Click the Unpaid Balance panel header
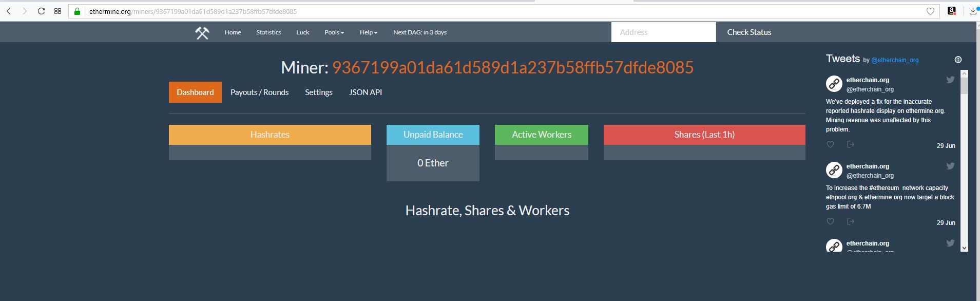Screen dimensions: 980x301 point(433,135)
